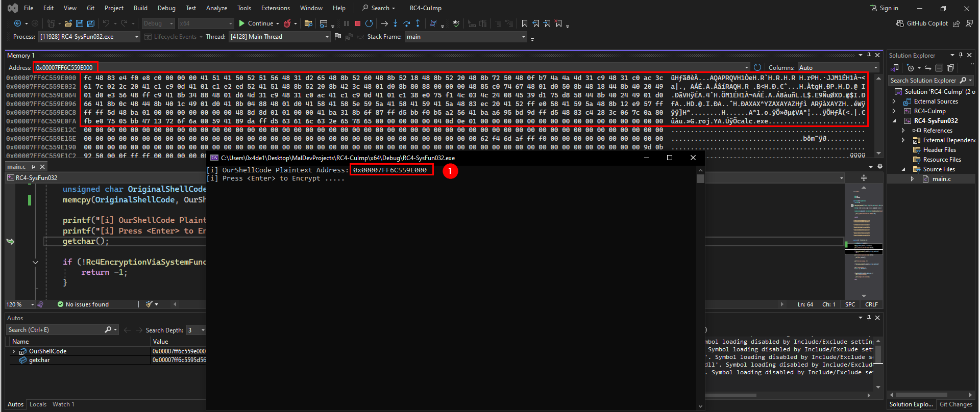The image size is (980, 412).
Task: Click the Hot Reload flame icon
Action: point(287,23)
